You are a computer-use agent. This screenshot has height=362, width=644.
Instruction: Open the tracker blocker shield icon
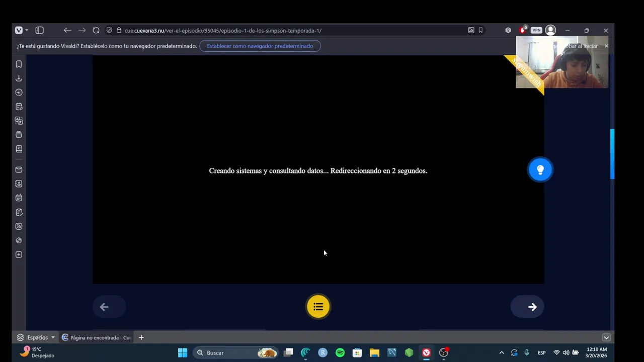coord(109,30)
